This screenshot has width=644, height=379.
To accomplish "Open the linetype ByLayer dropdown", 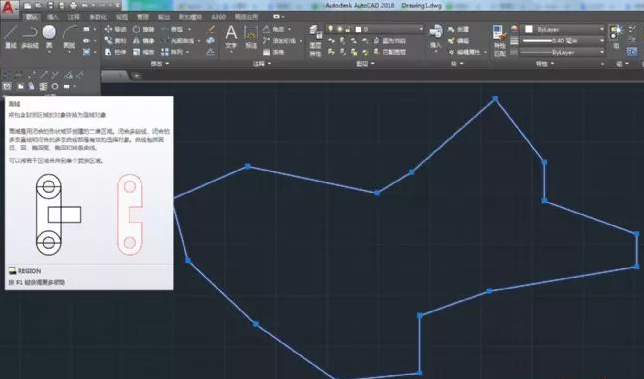I will click(x=563, y=52).
